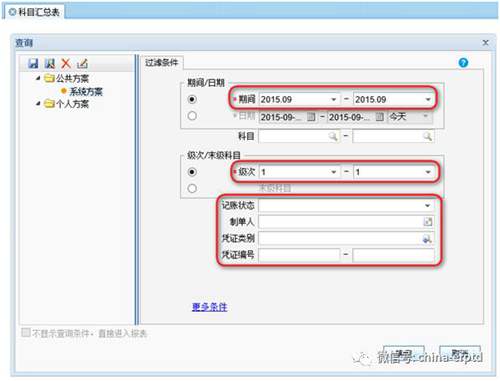Click the 确定 button
The image size is (500, 381).
point(404,353)
